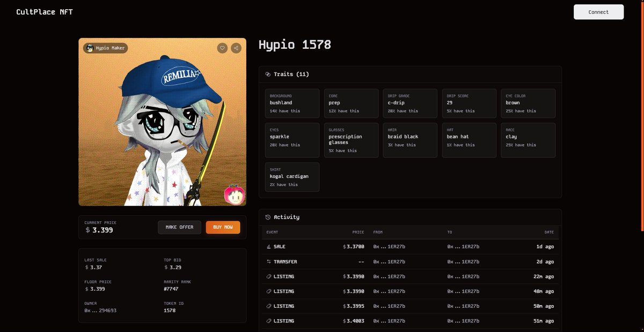This screenshot has height=332, width=644.
Task: Click the tag icon of 50m ago listing
Action: click(269, 306)
